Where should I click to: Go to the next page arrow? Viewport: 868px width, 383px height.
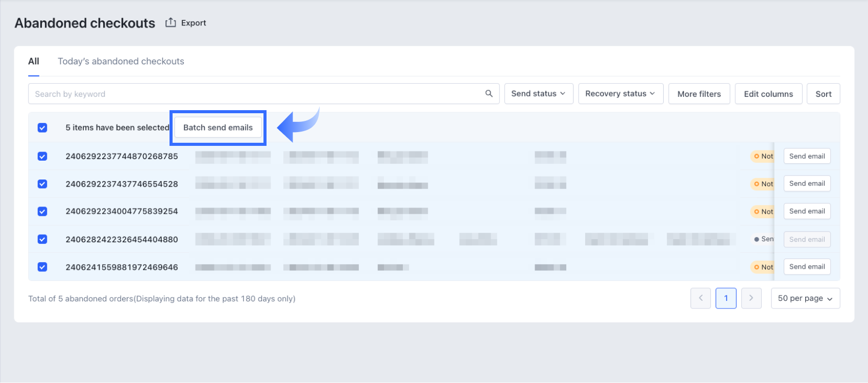pos(751,298)
